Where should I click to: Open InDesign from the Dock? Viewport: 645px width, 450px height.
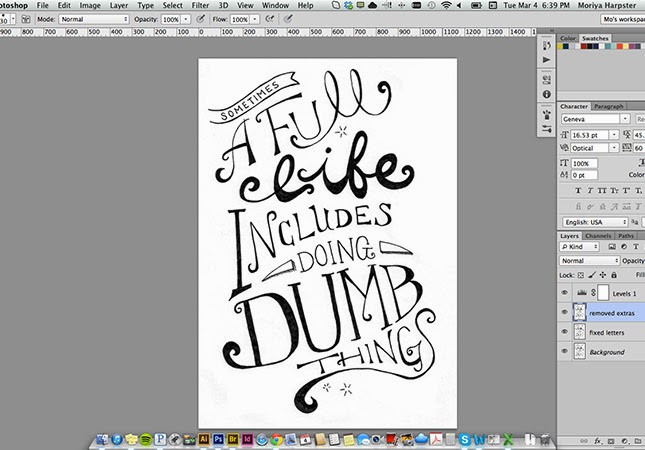point(247,439)
